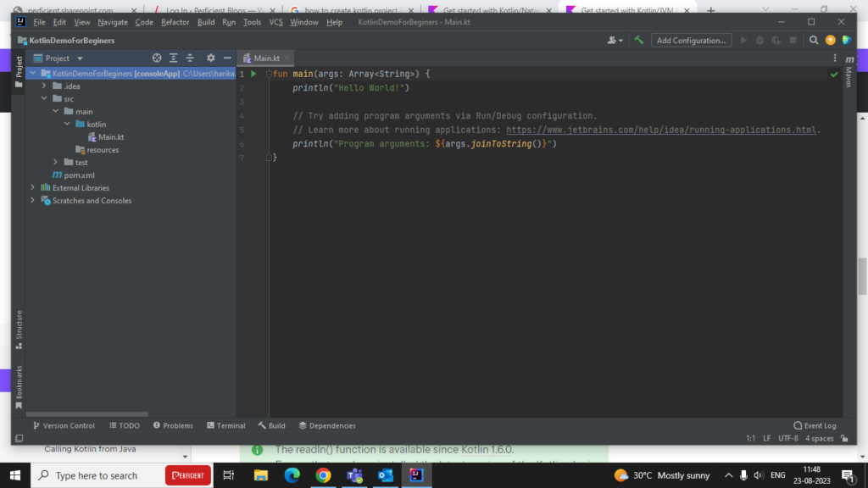This screenshot has height=488, width=868.
Task: Expand the .idea folder
Action: [x=44, y=86]
